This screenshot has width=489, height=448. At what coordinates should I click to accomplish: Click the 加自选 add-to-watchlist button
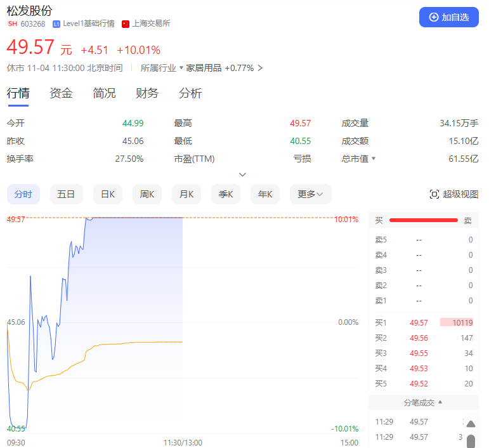pos(449,17)
